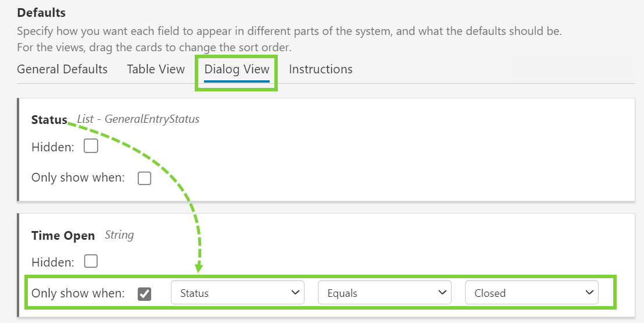This screenshot has width=644, height=323.
Task: Click the Time Open card title
Action: [63, 235]
